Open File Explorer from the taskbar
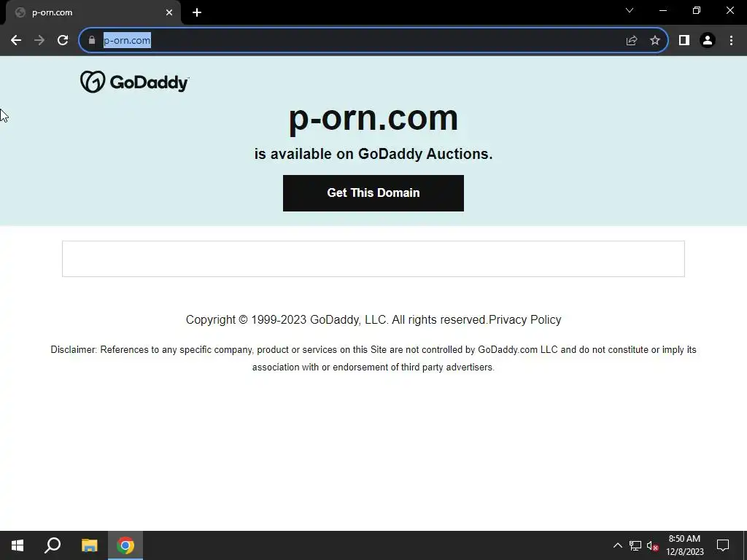Image resolution: width=747 pixels, height=560 pixels. 89,545
